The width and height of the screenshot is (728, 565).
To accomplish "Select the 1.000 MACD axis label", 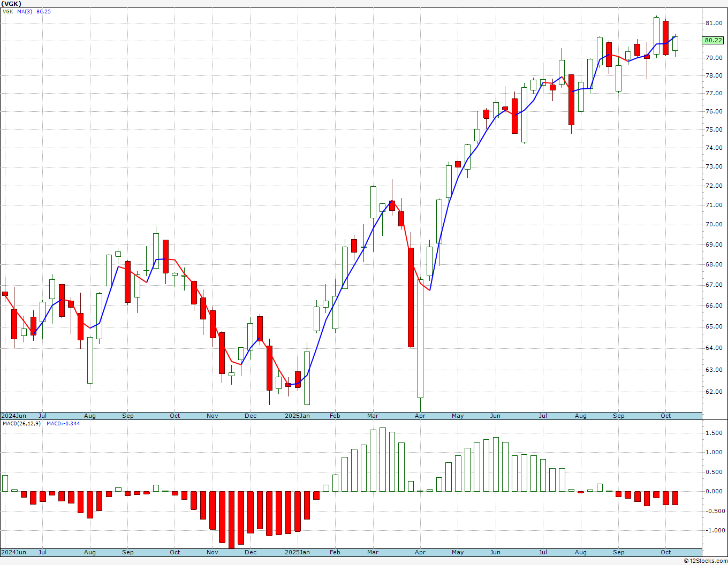I will point(715,452).
